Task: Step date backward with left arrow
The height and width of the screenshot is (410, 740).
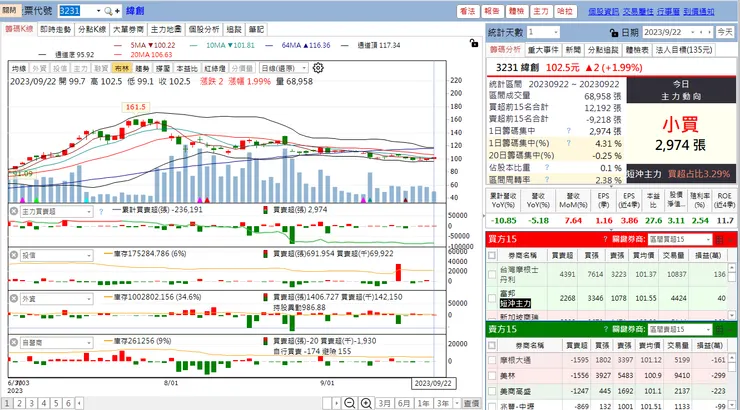Action: (701, 32)
